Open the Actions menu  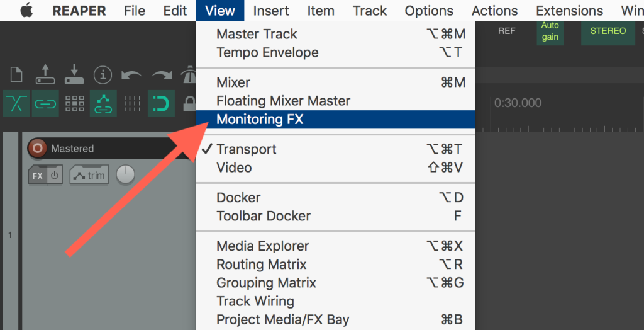coord(495,11)
